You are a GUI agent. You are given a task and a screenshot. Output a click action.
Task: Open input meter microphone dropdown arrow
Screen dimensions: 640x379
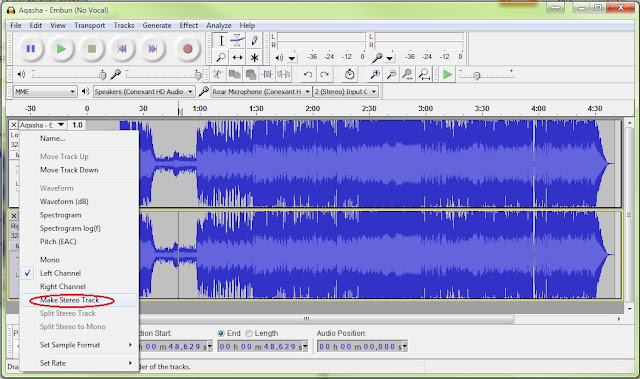pos(390,58)
